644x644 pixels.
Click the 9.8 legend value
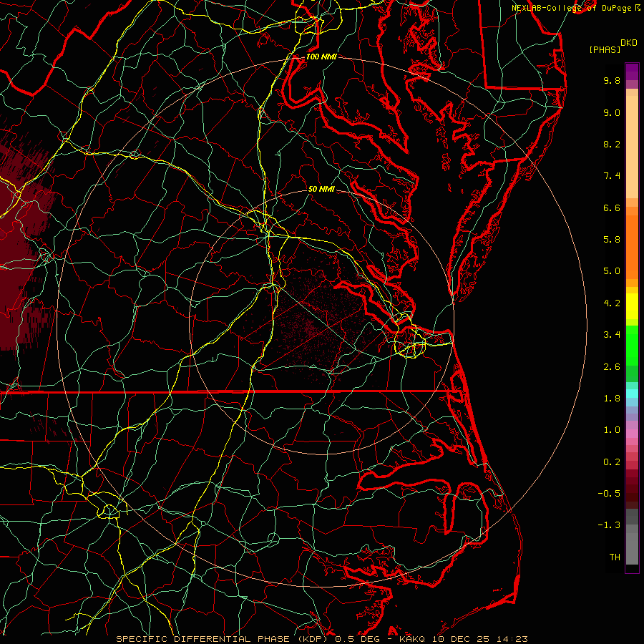(x=612, y=80)
